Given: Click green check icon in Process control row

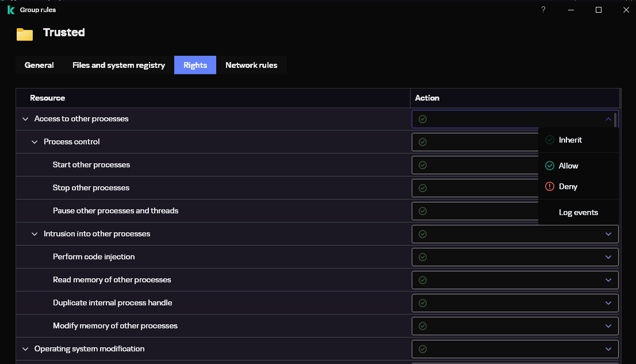Looking at the screenshot, I should [x=423, y=142].
